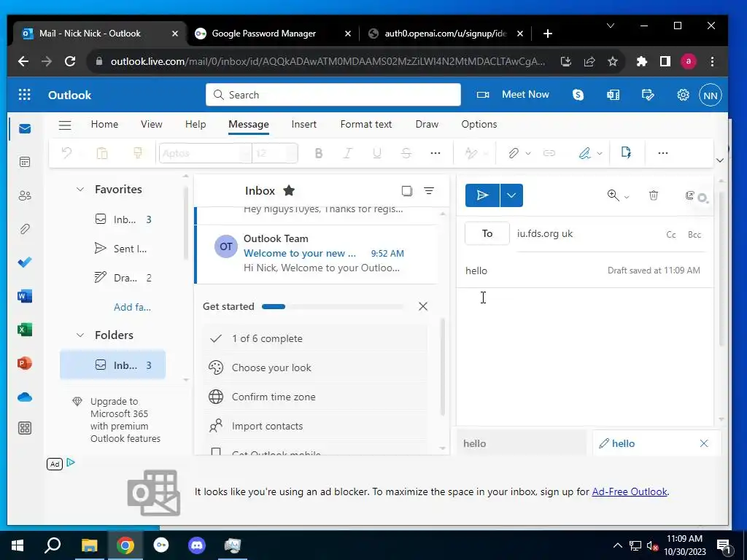Screen dimensions: 747x560
Task: Open zoom dropdown arrow in compose
Action: click(627, 197)
